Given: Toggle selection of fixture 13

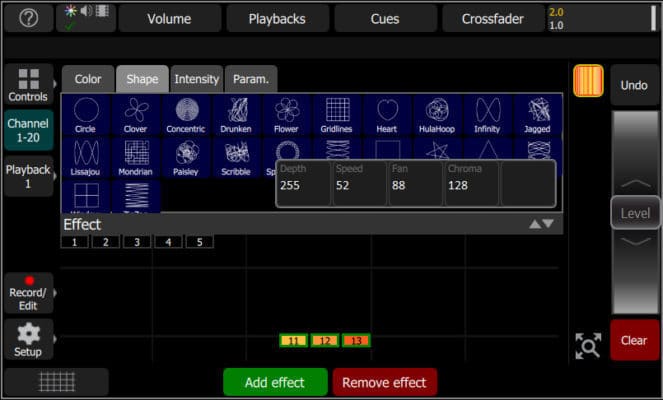Looking at the screenshot, I should point(356,341).
